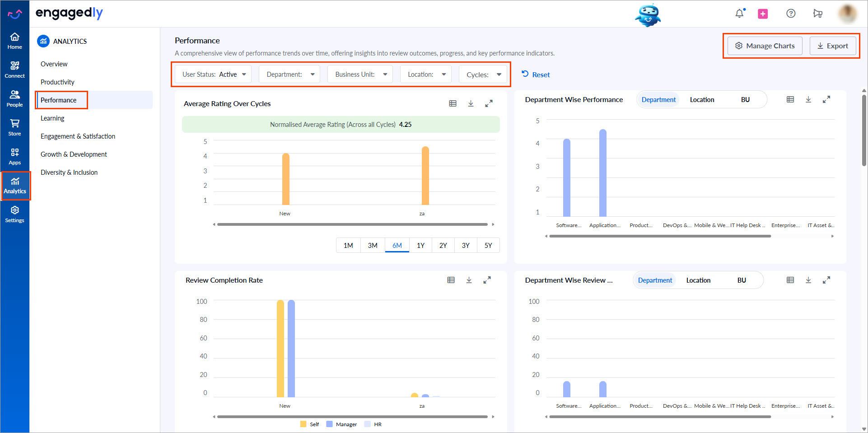Expand Average Rating Over Cycles chart fullscreen

click(489, 103)
